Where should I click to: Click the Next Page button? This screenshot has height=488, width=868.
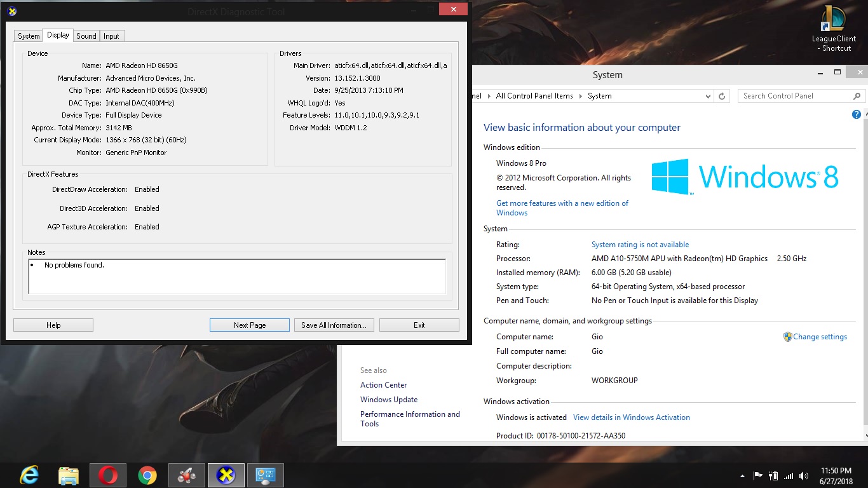click(249, 325)
